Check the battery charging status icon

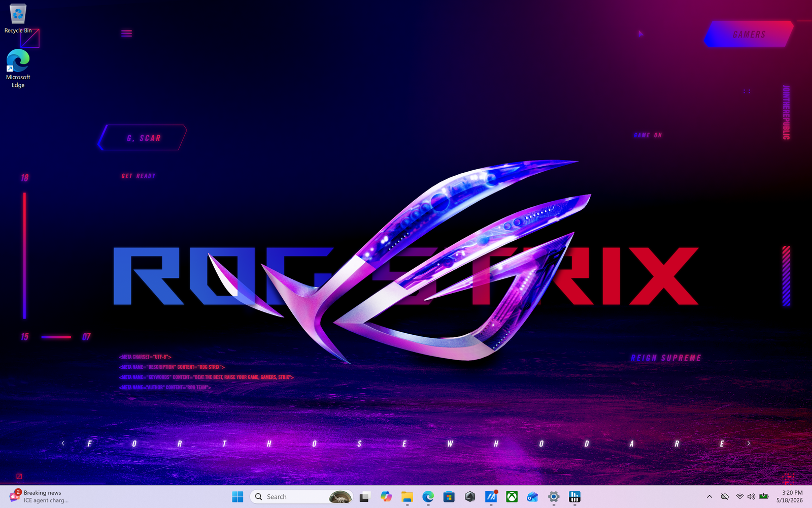pyautogui.click(x=764, y=497)
